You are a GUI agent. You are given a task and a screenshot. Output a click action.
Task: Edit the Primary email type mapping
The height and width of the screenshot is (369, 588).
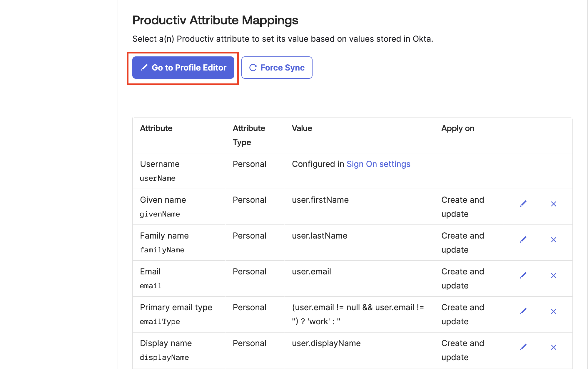pos(523,311)
